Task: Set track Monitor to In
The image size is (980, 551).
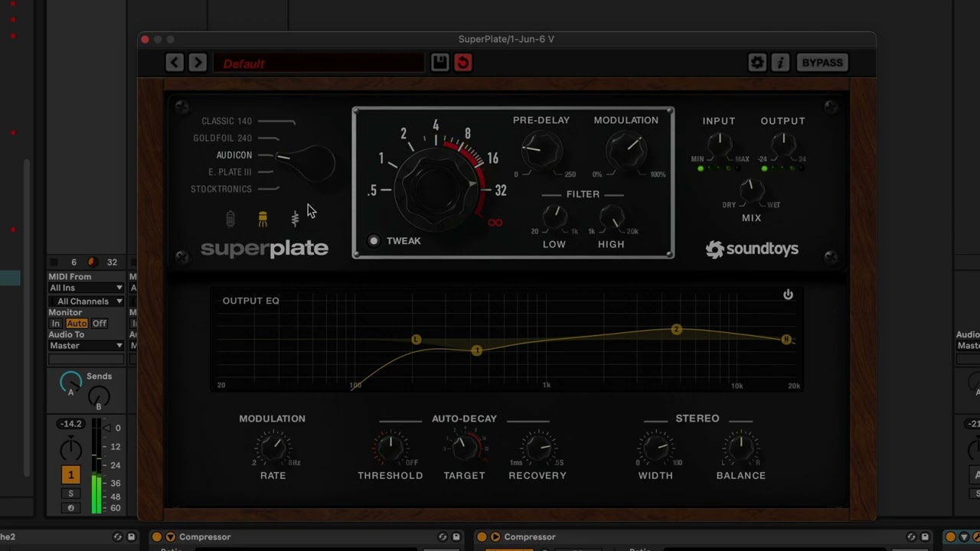Action: coord(56,324)
